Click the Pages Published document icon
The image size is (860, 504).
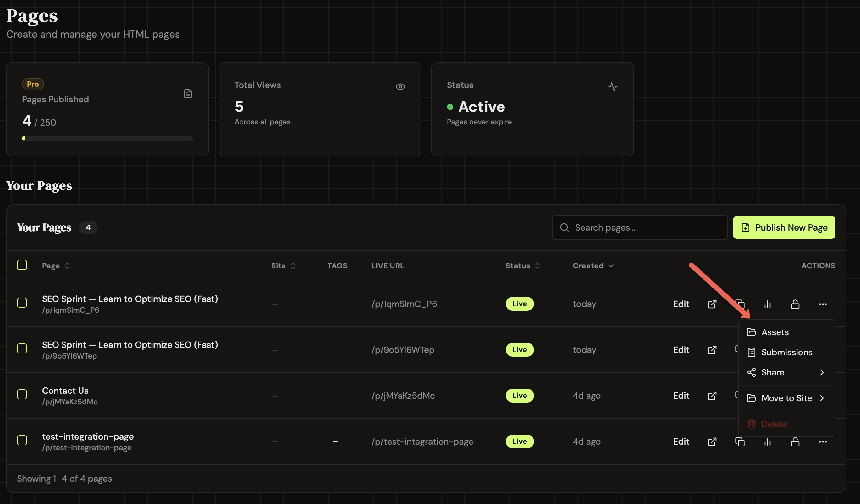click(188, 94)
